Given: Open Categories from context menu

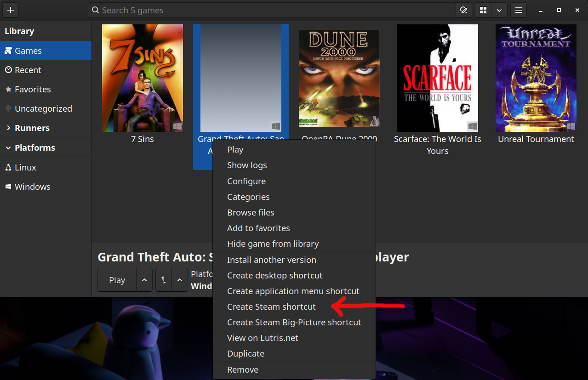Looking at the screenshot, I should (294, 197).
